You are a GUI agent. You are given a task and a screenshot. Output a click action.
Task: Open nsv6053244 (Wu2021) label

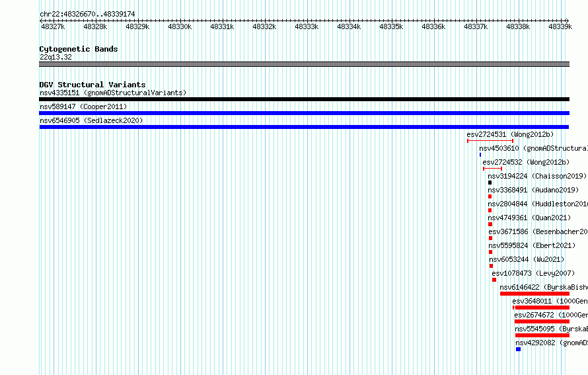click(527, 259)
